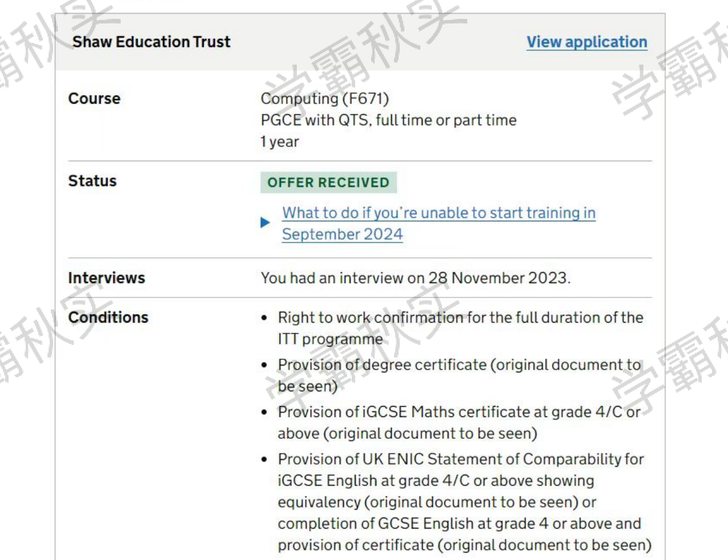Open the View application link

[x=587, y=42]
